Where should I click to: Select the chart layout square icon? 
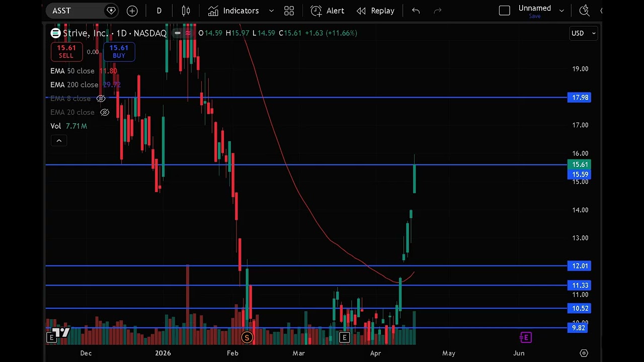[504, 11]
